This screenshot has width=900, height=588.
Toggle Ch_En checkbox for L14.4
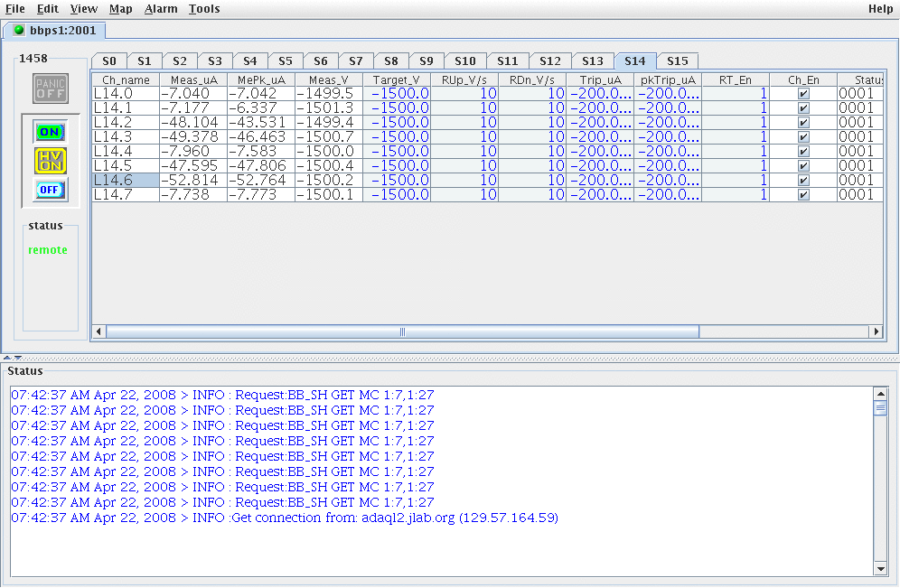(803, 152)
